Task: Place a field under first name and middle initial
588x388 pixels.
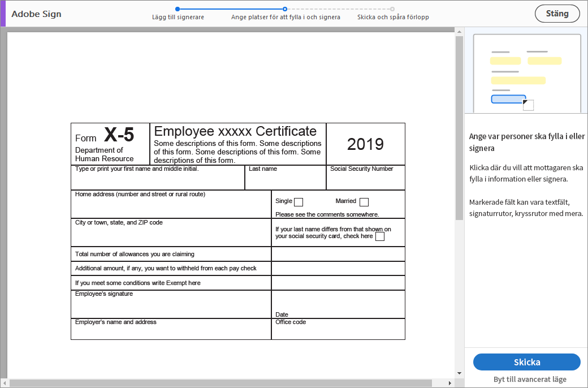Action: pos(158,181)
